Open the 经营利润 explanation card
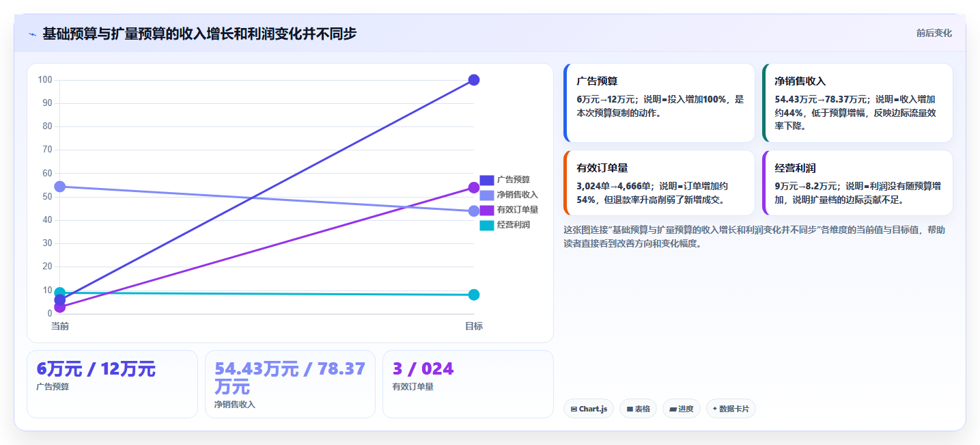The image size is (980, 445). tap(857, 183)
